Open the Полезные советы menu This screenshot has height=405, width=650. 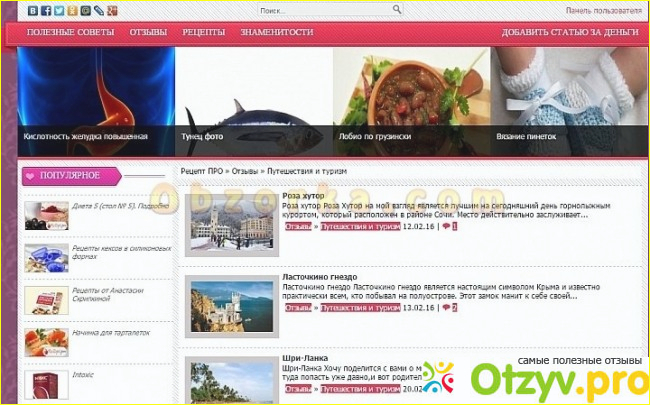72,32
